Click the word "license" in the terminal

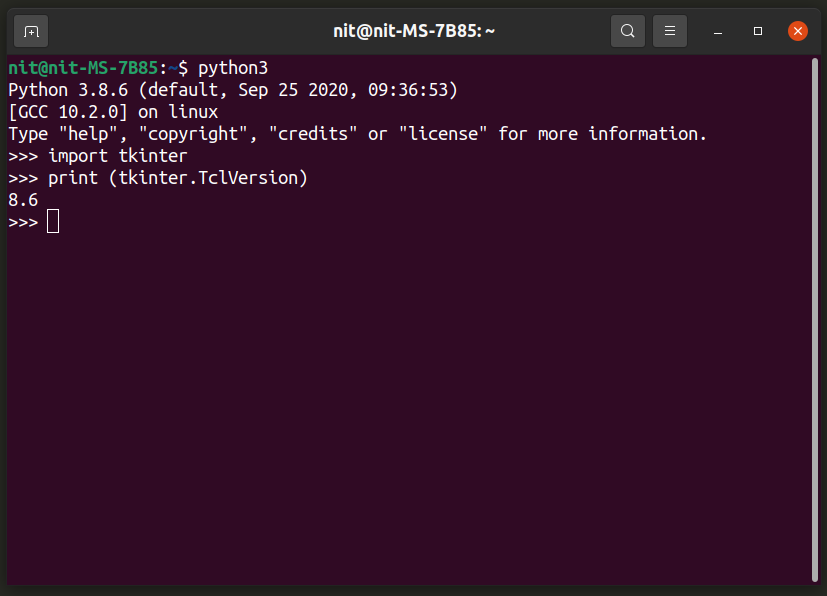(x=443, y=134)
